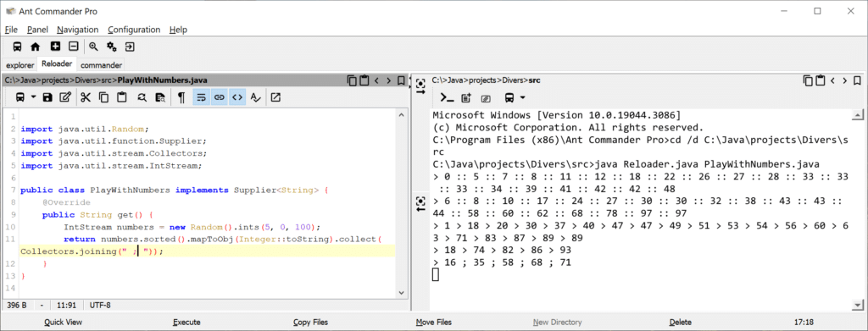Bookmark the left panel location
This screenshot has height=331, width=868.
tap(401, 80)
